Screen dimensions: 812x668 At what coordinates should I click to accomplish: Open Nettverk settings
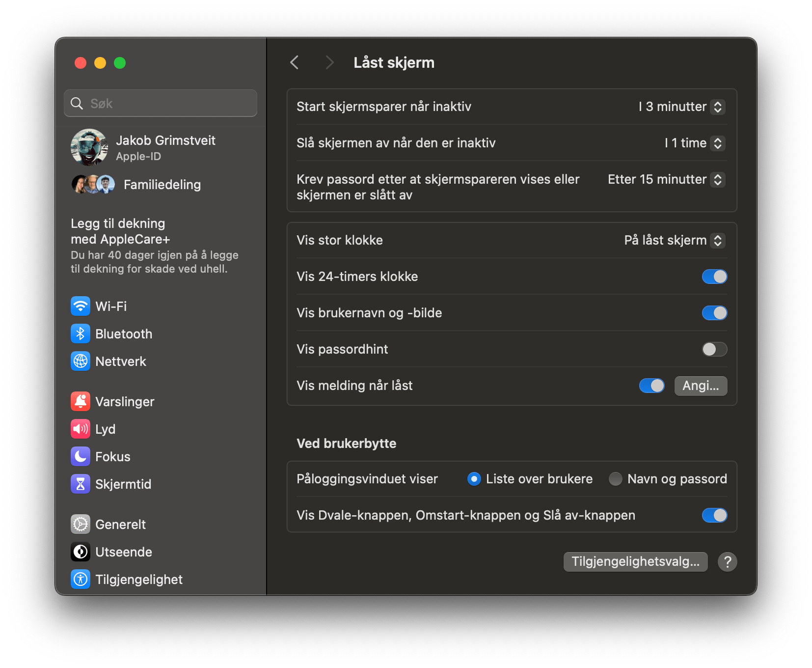(121, 361)
